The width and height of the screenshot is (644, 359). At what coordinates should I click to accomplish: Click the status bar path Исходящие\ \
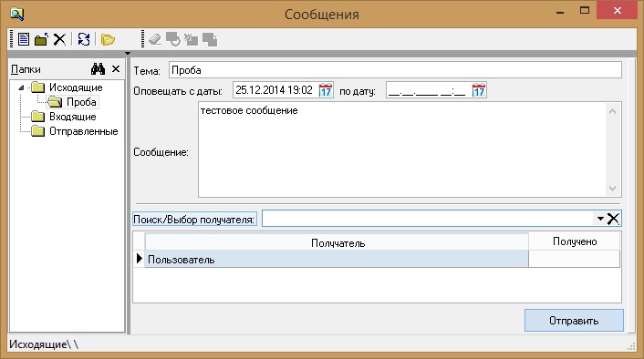44,344
